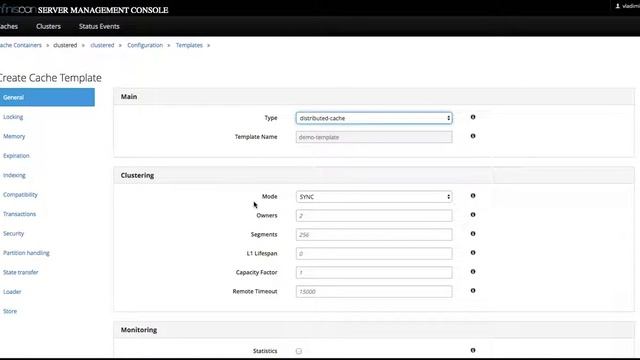This screenshot has height=360, width=640.
Task: Click the Main section header
Action: [373, 96]
